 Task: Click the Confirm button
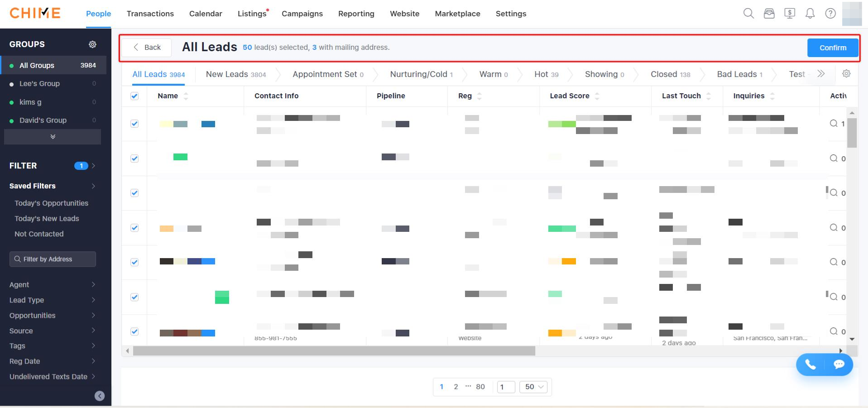[832, 48]
